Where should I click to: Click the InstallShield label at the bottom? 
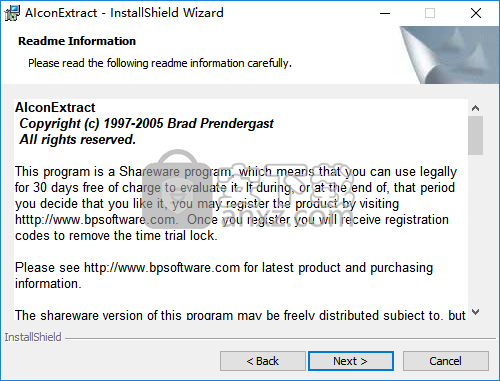[x=33, y=337]
